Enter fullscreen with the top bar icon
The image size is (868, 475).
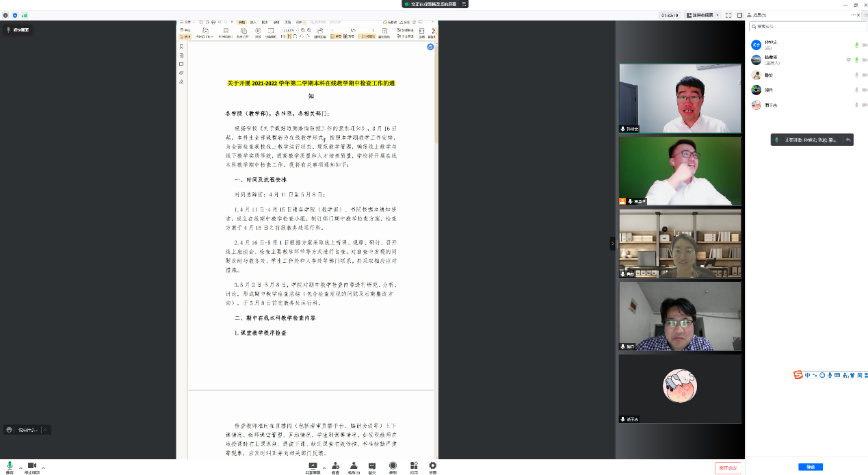pyautogui.click(x=728, y=15)
